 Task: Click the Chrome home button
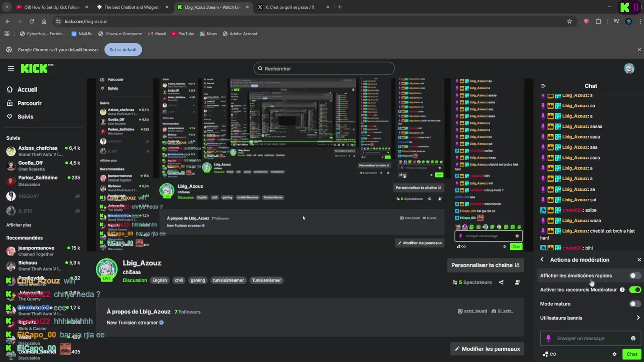click(x=44, y=21)
